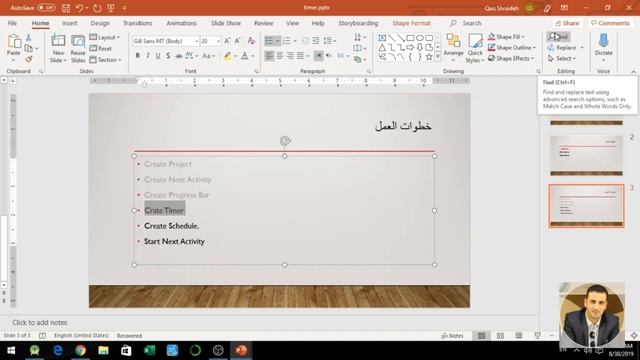Toggle Center alignment button
Screen dimensions: 640x360
[280, 56]
